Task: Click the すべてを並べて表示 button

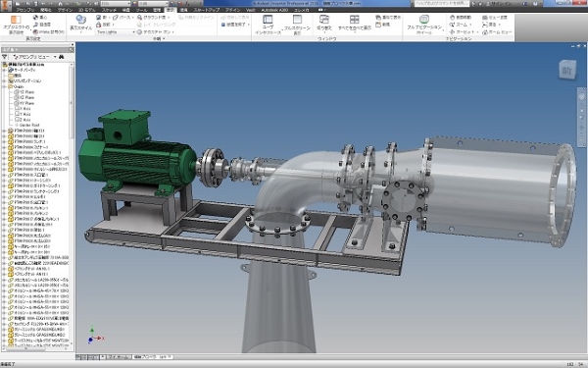Action: click(355, 24)
